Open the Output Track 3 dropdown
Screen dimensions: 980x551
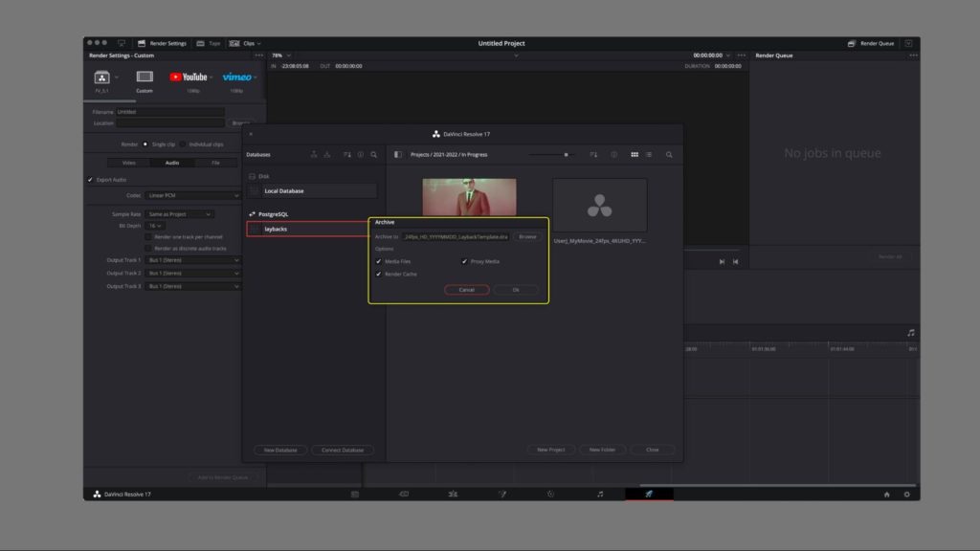point(192,286)
